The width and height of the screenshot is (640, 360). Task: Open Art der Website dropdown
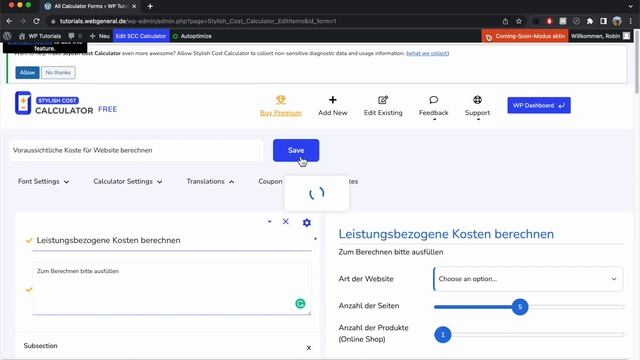(528, 279)
